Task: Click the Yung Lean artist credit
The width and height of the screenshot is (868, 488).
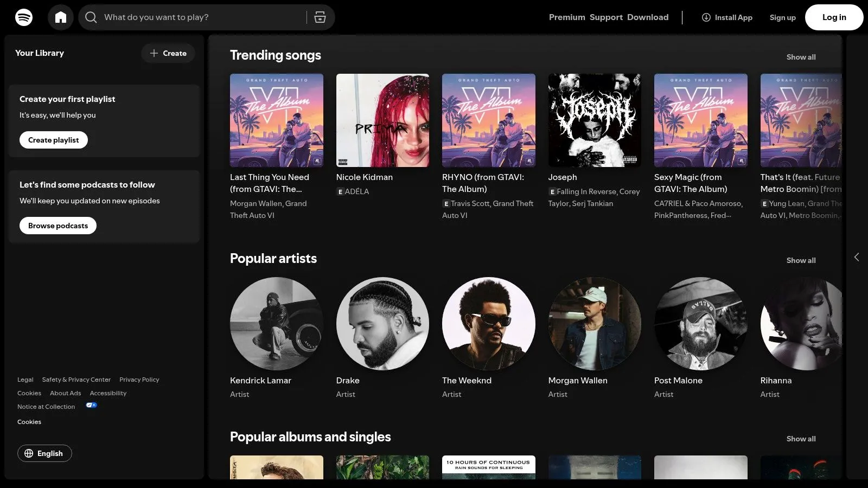Action: tap(787, 203)
